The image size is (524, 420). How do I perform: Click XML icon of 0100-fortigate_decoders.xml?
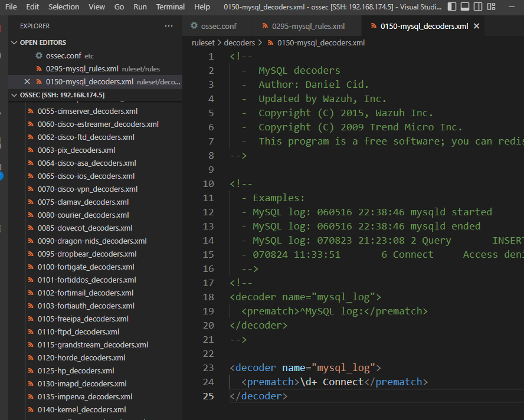point(31,267)
